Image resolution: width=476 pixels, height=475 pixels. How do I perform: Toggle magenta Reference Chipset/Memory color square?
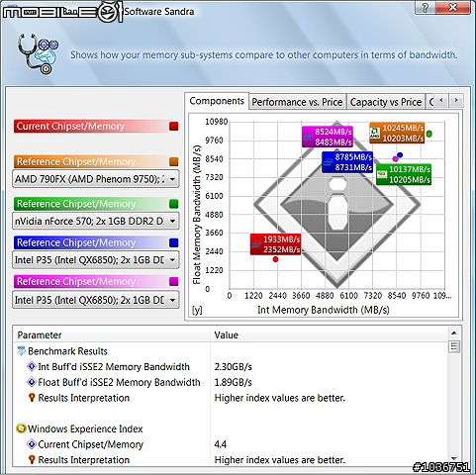coord(173,281)
